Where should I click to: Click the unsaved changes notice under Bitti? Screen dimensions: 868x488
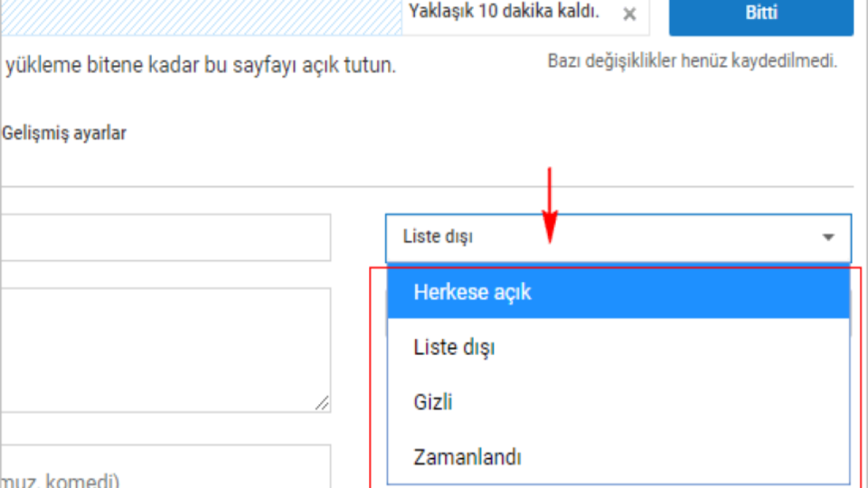(692, 61)
